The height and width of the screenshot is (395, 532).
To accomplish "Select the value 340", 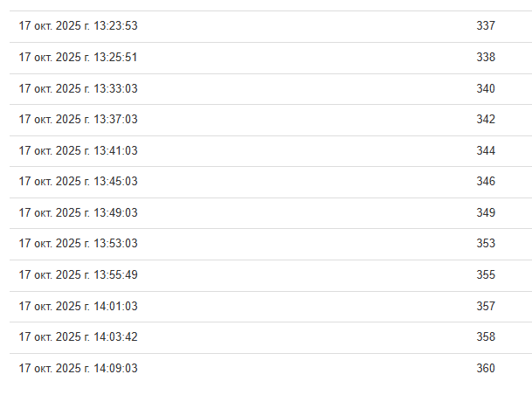I will 486,89.
